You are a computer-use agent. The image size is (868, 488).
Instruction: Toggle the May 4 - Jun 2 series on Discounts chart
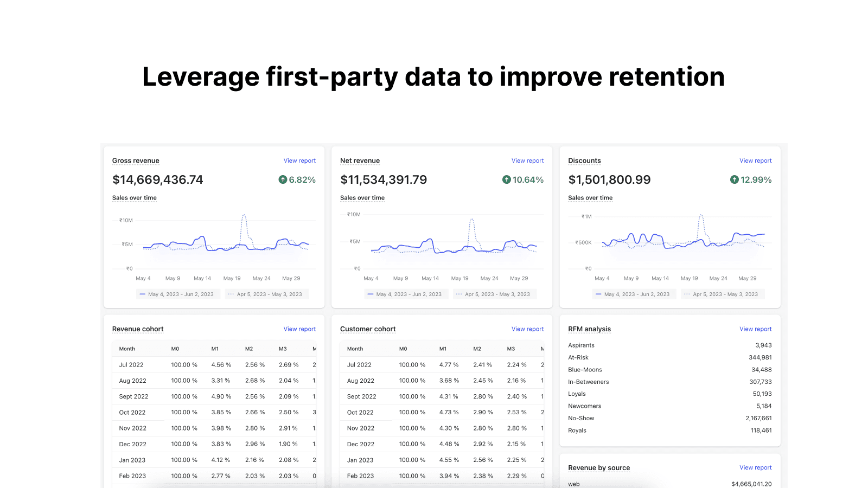[634, 294]
